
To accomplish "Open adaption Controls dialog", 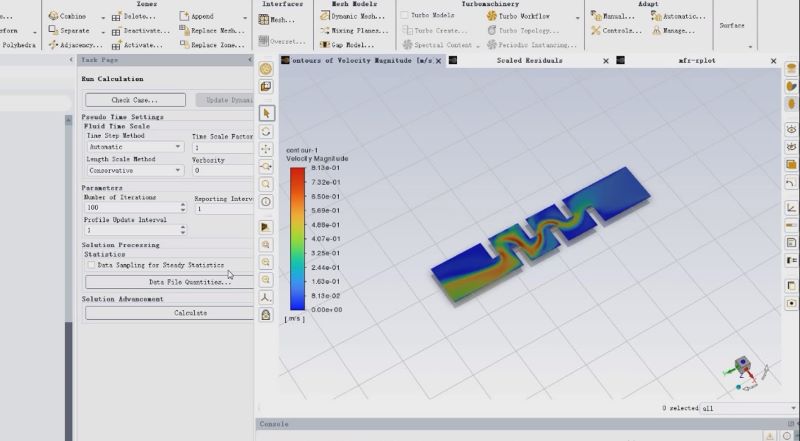I will point(616,30).
